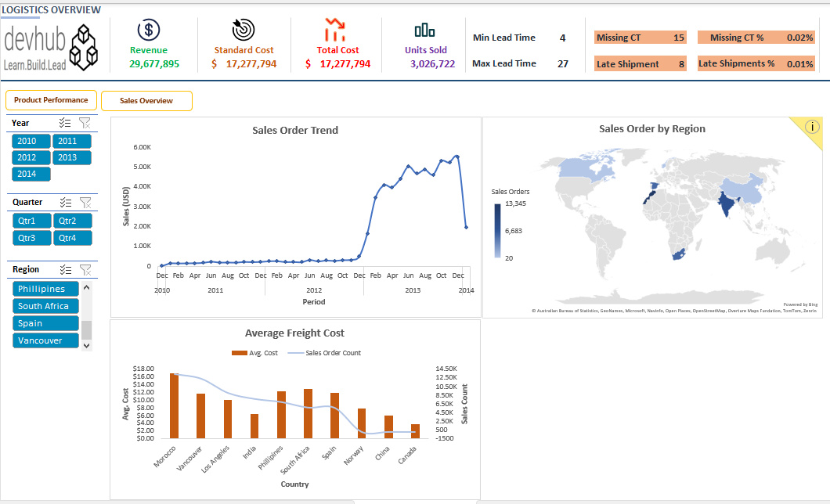
Task: Click Avg. Cost legend orange swatch
Action: [240, 353]
